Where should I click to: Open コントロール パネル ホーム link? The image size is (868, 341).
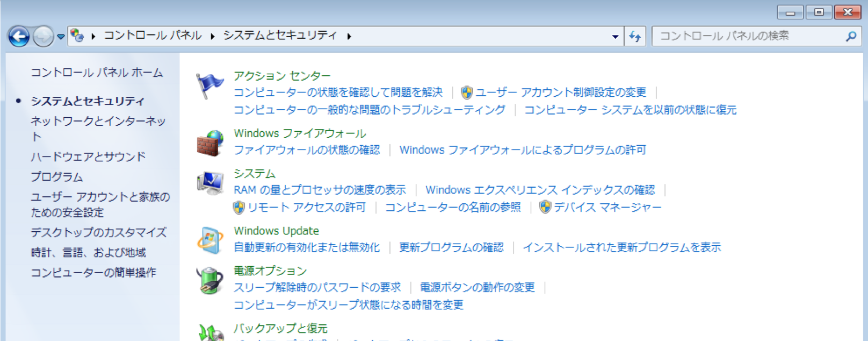[97, 73]
